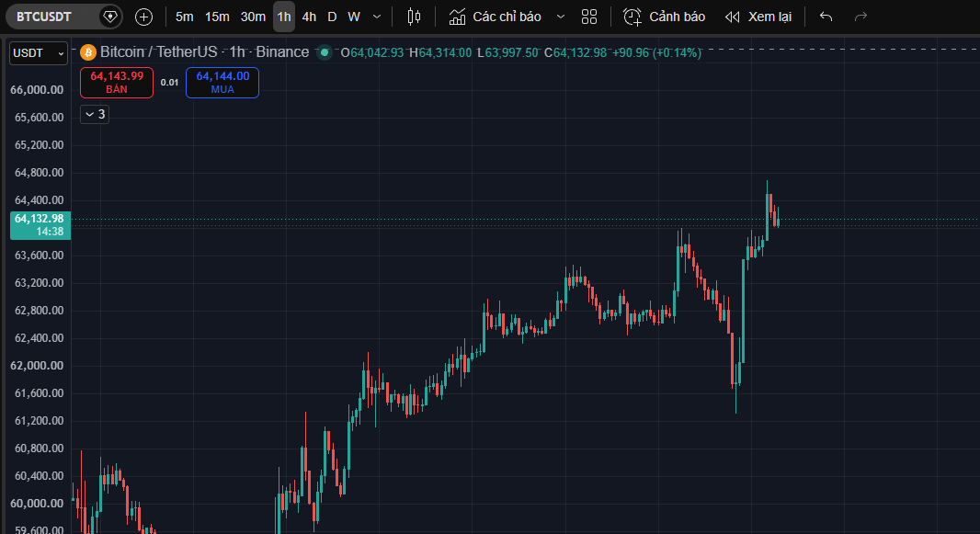The height and width of the screenshot is (534, 980).
Task: Open Các chỉ báo indicators
Action: pos(496,17)
